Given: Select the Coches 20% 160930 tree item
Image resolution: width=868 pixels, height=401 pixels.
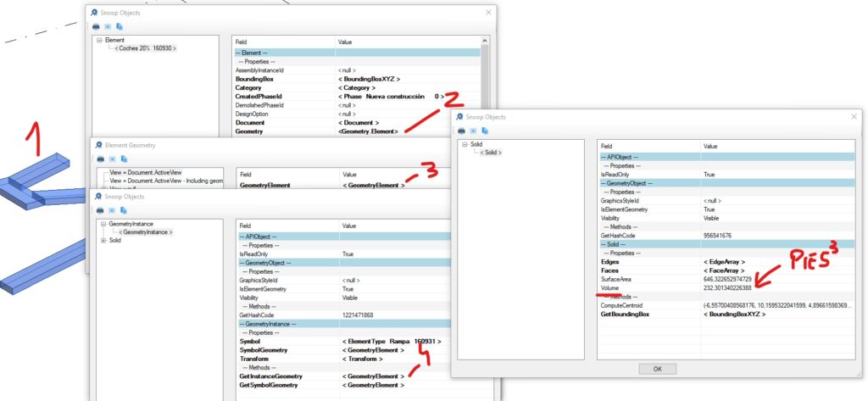Looking at the screenshot, I should [x=145, y=48].
